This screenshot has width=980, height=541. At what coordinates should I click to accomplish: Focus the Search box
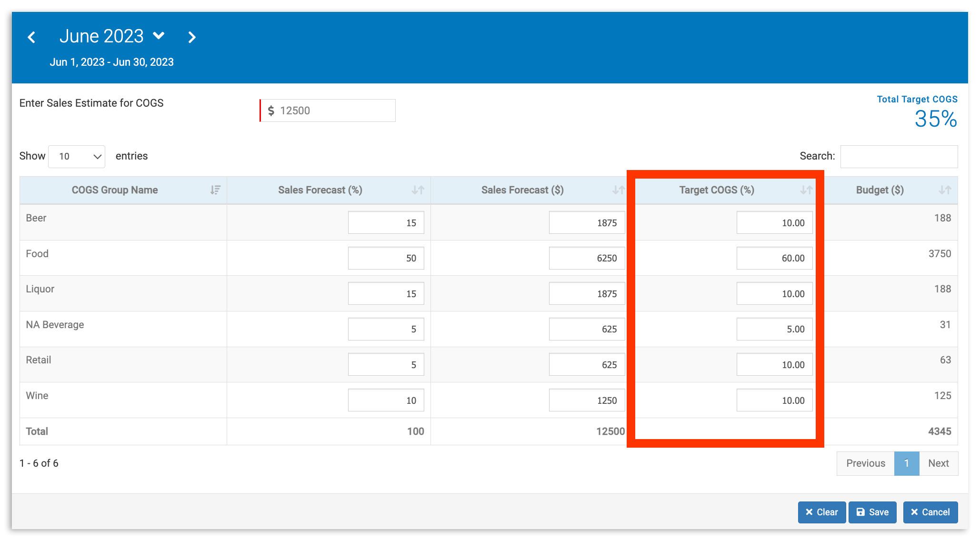pos(899,157)
